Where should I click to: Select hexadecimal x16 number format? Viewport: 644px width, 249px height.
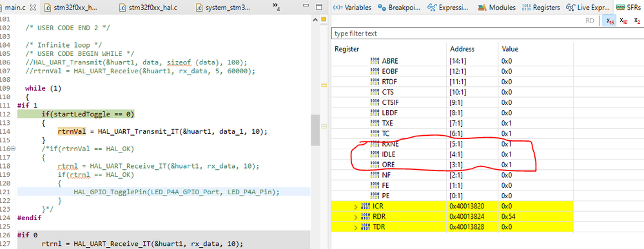tap(610, 21)
